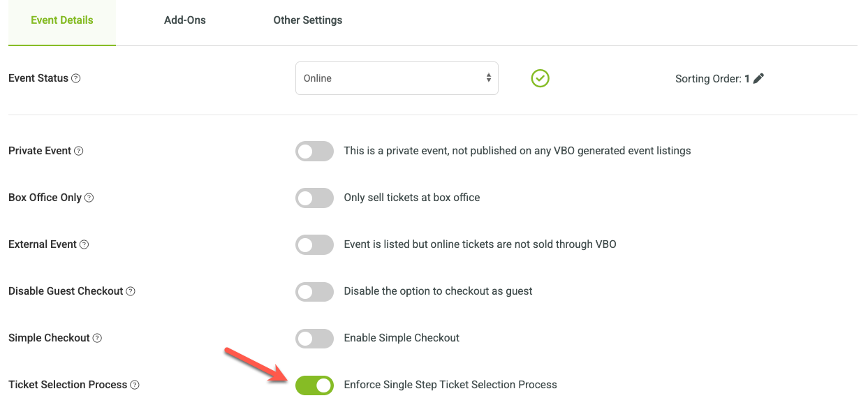868x412 pixels.
Task: Open the Event Status Online dropdown
Action: tap(397, 78)
